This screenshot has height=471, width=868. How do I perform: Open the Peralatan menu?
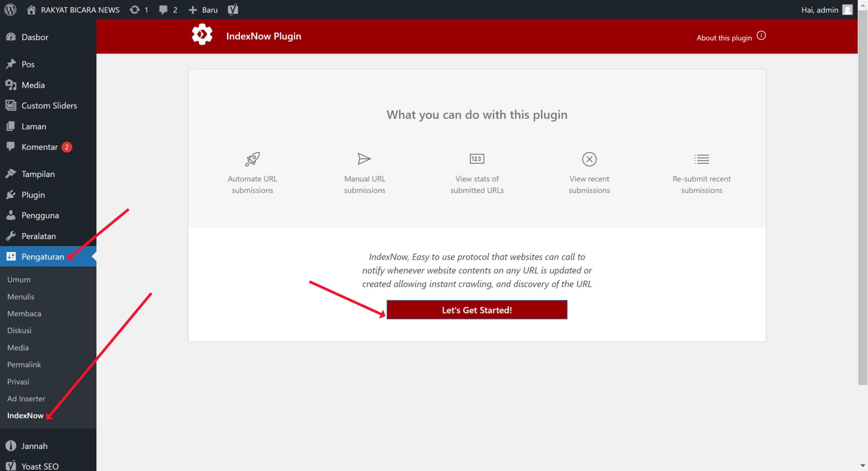click(x=48, y=236)
